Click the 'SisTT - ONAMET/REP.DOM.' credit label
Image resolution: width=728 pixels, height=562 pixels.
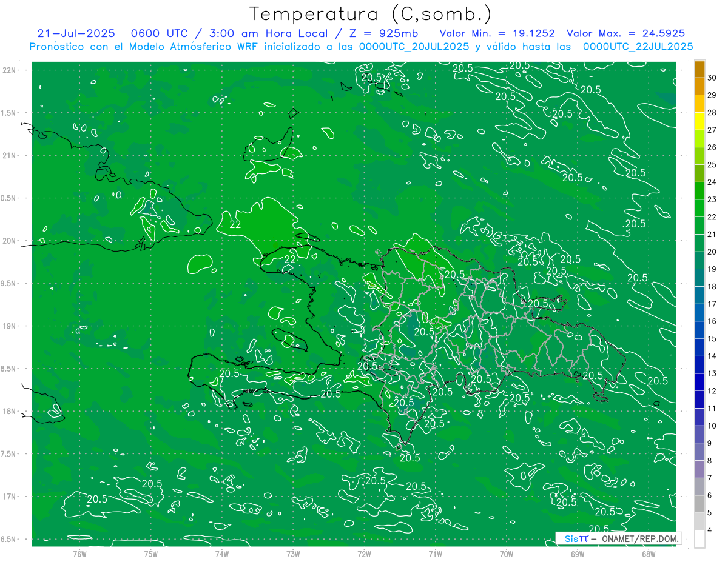coord(618,538)
